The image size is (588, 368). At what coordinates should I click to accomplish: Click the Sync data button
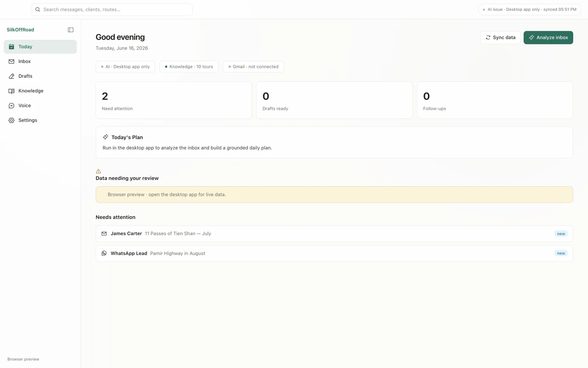500,38
